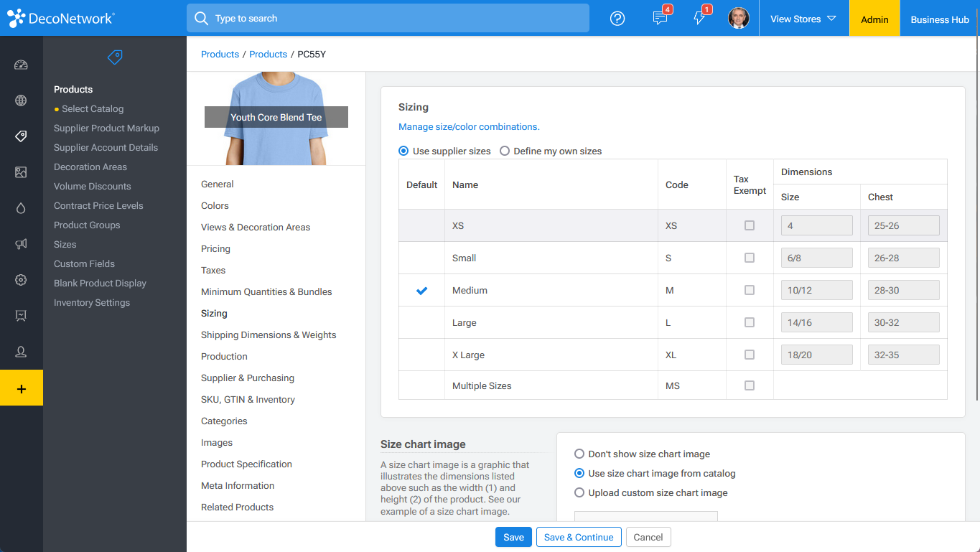Click the yellow plus button in sidebar
The image size is (980, 552).
click(x=22, y=388)
